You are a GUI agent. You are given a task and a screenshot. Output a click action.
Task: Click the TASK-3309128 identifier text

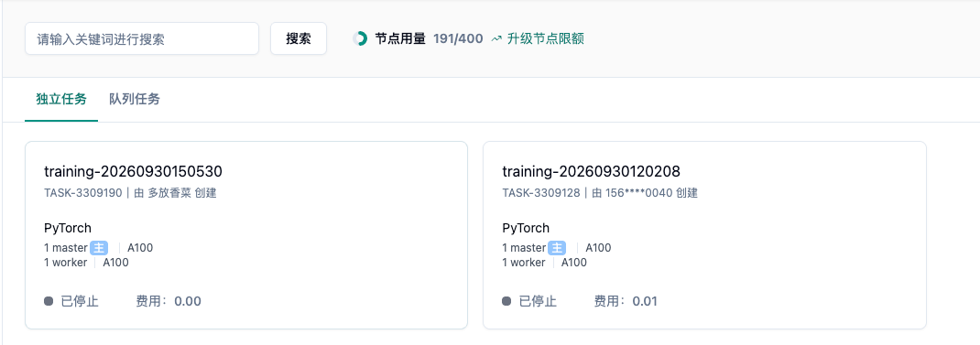pyautogui.click(x=541, y=193)
